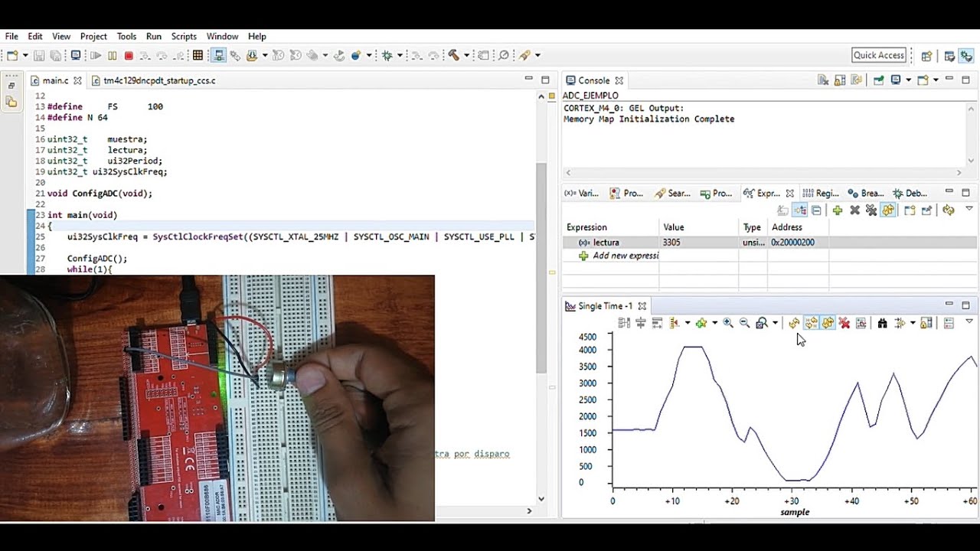Click graph Zoom In magnifier icon

728,323
